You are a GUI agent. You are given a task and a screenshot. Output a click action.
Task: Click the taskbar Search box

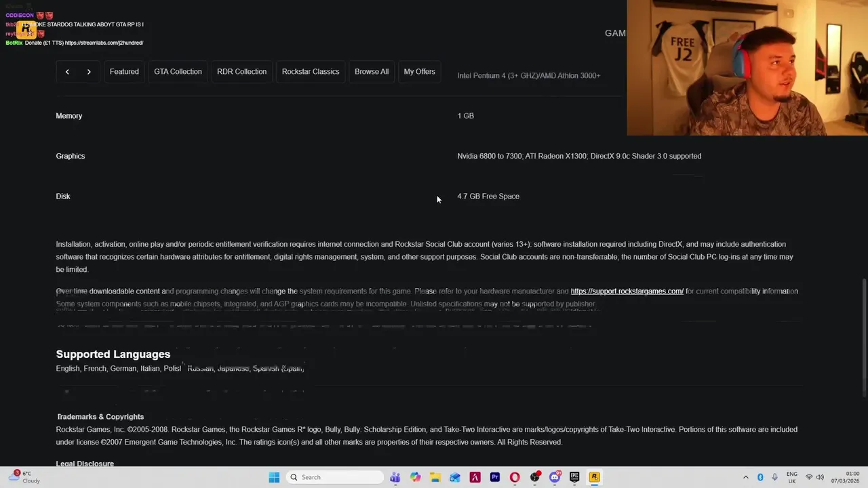coord(335,477)
